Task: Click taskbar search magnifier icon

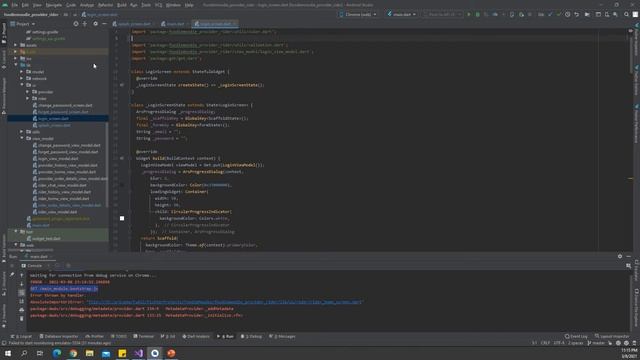Action: pos(24,353)
